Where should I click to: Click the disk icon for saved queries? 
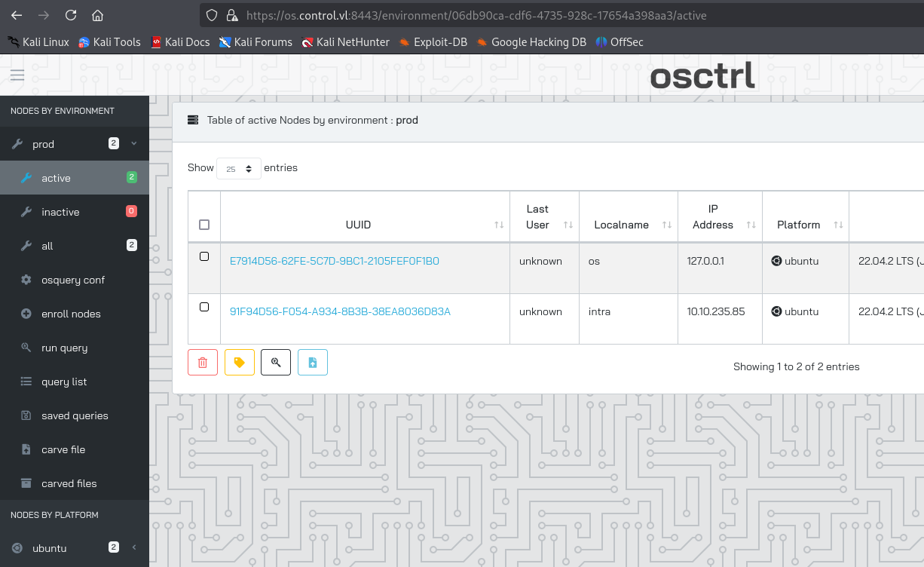tap(26, 415)
